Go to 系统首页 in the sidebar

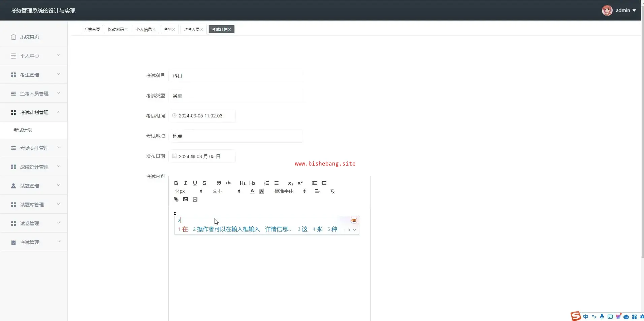(x=30, y=37)
